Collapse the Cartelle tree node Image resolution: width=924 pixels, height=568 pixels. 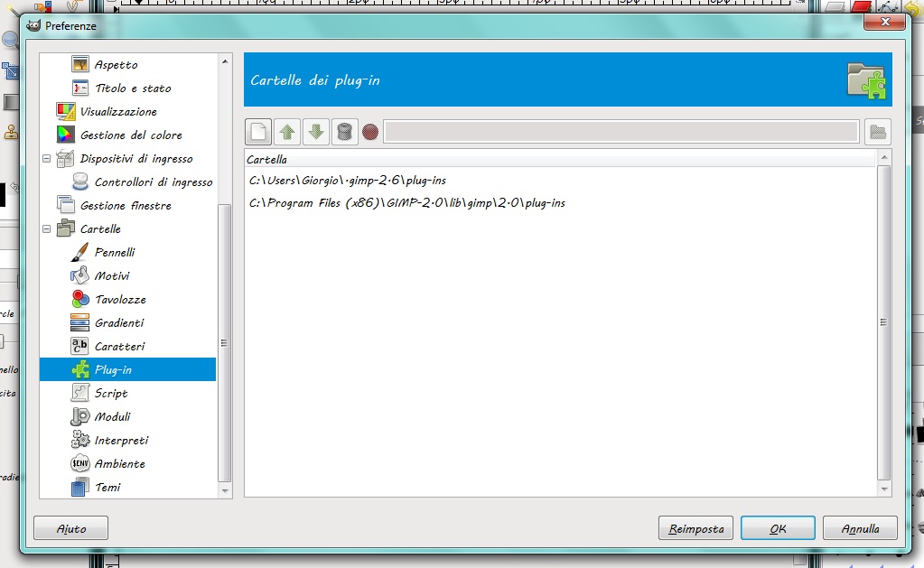pos(47,228)
